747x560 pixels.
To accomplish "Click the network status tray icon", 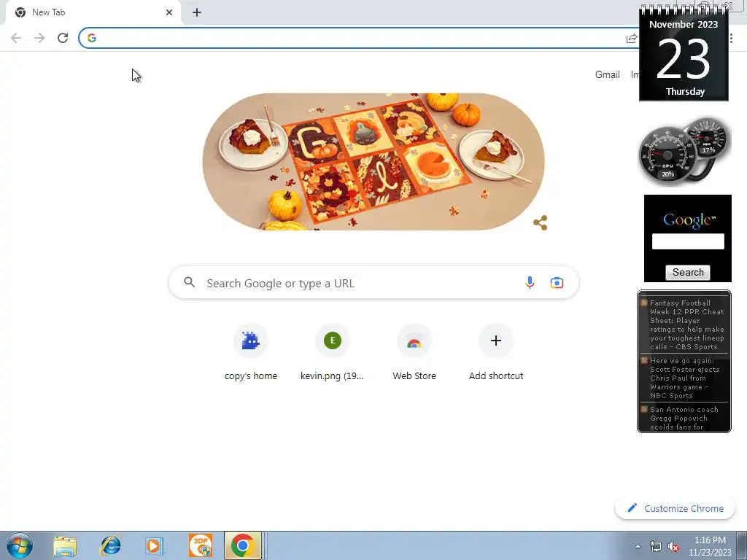I will [x=656, y=547].
